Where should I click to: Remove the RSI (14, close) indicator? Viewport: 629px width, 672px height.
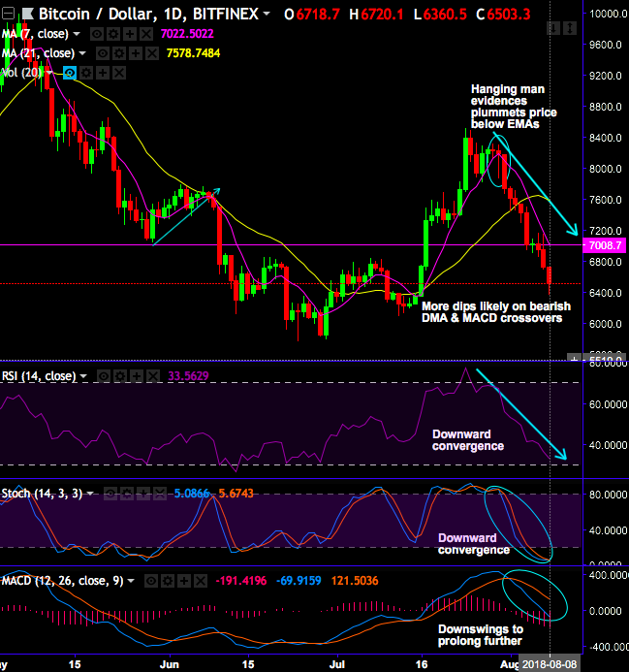(152, 376)
